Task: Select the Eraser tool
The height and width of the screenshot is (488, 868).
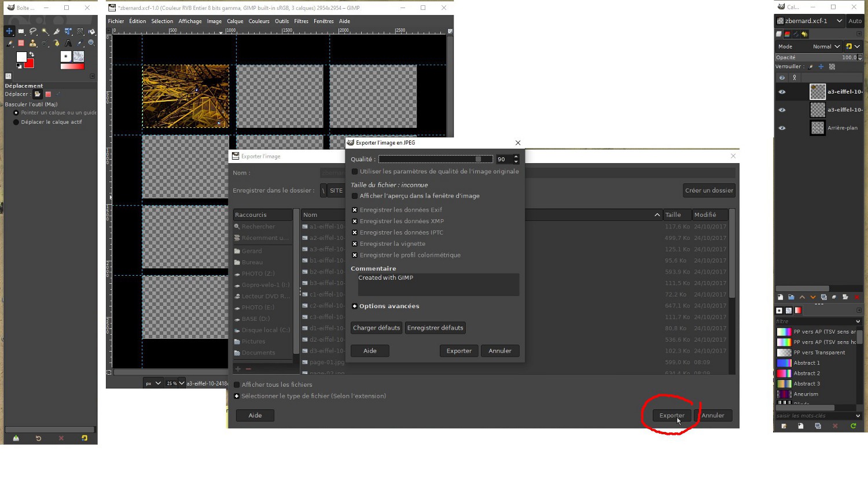Action: [x=21, y=43]
